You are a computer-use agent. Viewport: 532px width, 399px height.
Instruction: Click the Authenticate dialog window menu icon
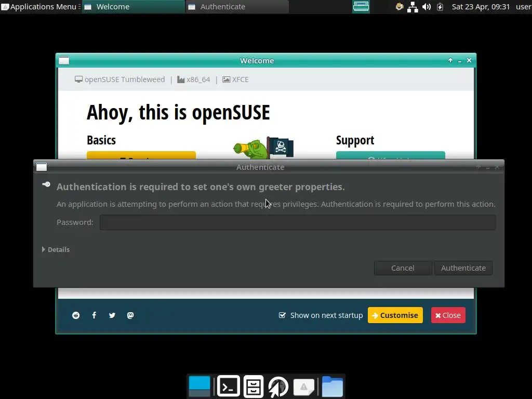point(42,167)
